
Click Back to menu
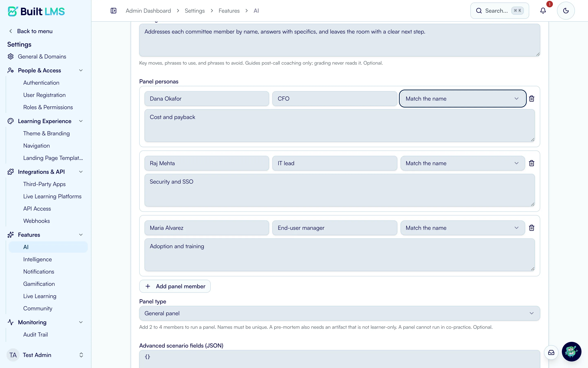[x=35, y=31]
